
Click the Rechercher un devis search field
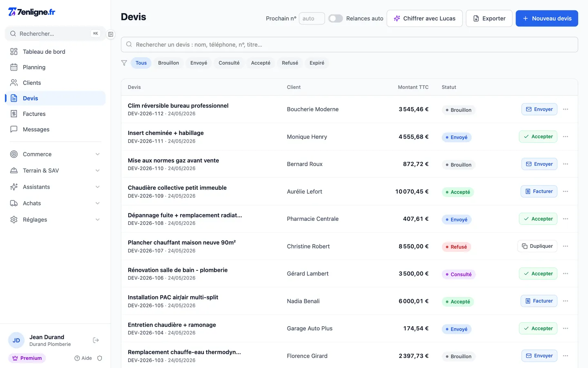click(x=350, y=45)
